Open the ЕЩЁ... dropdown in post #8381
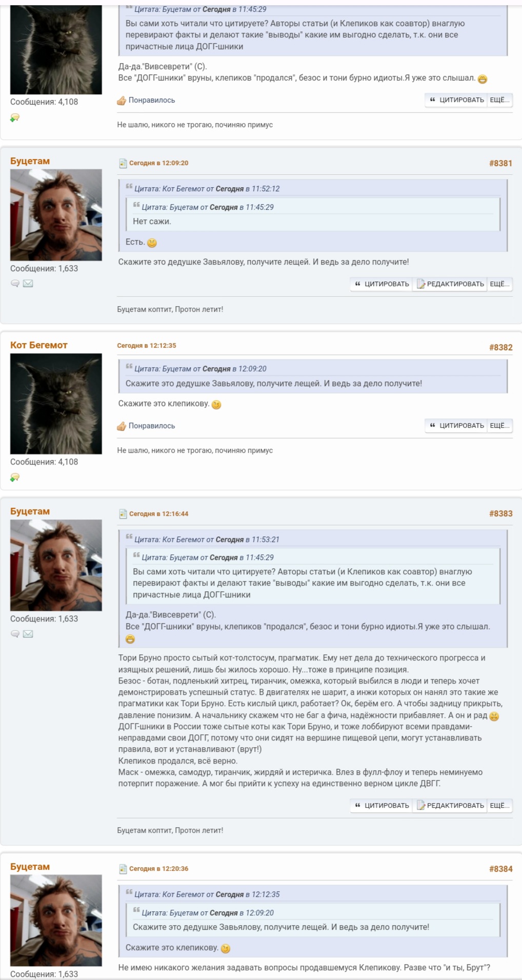 coord(499,284)
